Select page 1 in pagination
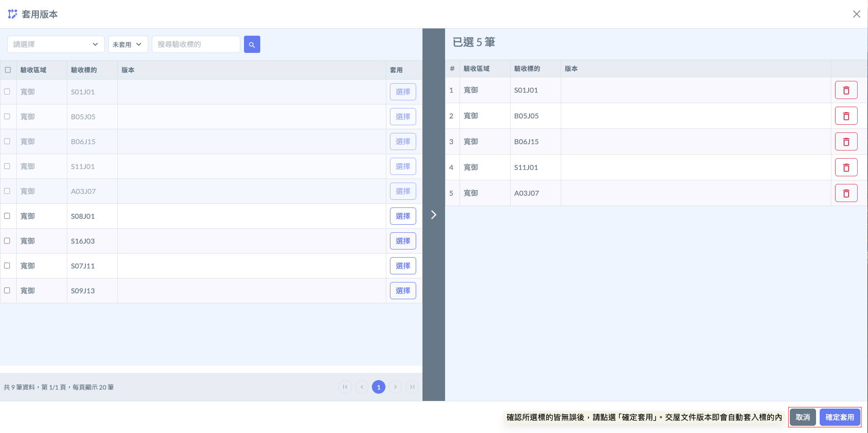Viewport: 868px width, 433px height. click(379, 387)
